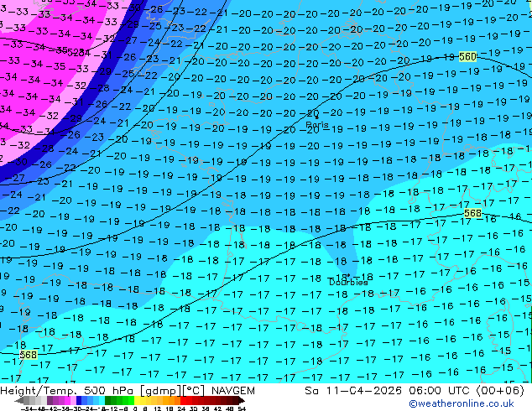Image resolution: width=532 pixels, height=411 pixels.
Task: Click the 568 contour label near the map's bottom-left corner
Action: tap(29, 355)
